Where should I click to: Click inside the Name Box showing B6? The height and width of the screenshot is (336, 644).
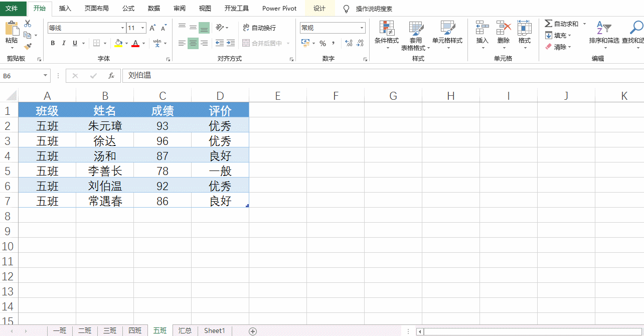pyautogui.click(x=23, y=76)
